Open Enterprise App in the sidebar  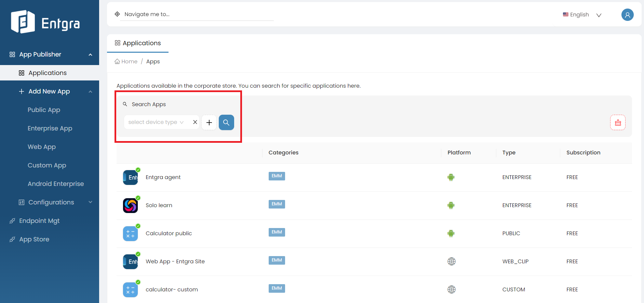pyautogui.click(x=50, y=128)
